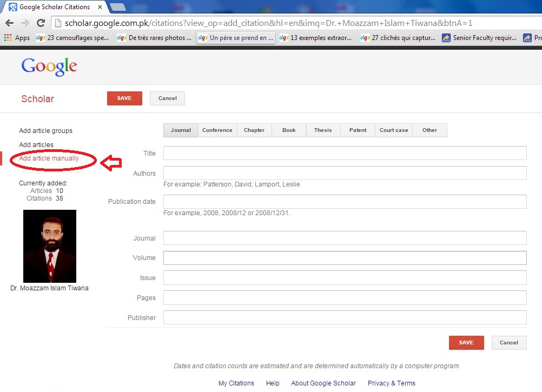View the Privacy & Terms page
The height and width of the screenshot is (392, 542).
(x=391, y=383)
